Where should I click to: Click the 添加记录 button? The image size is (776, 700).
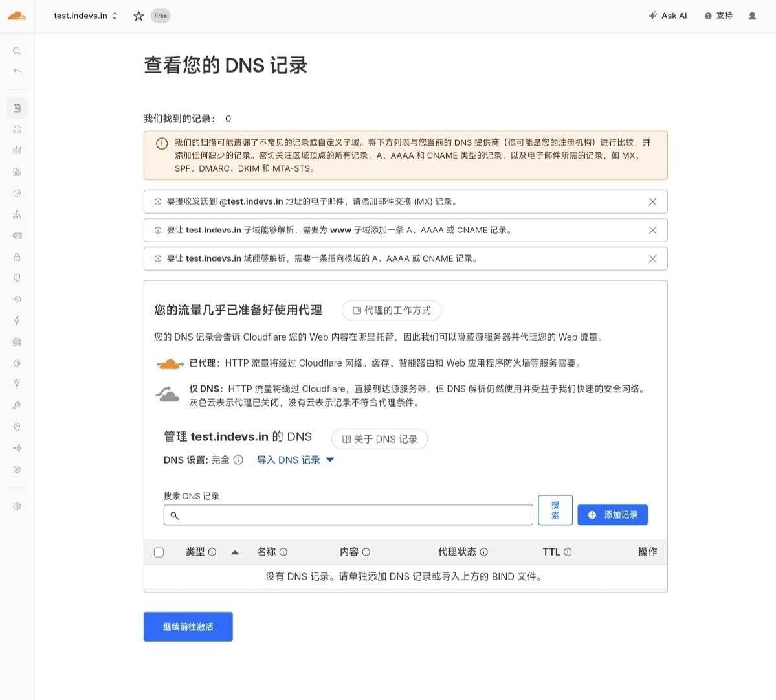[613, 515]
